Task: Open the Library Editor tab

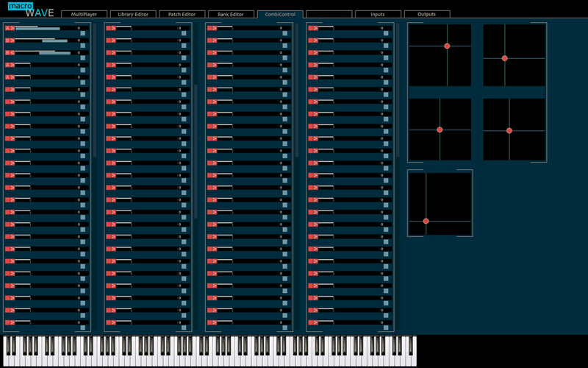Action: coord(133,14)
